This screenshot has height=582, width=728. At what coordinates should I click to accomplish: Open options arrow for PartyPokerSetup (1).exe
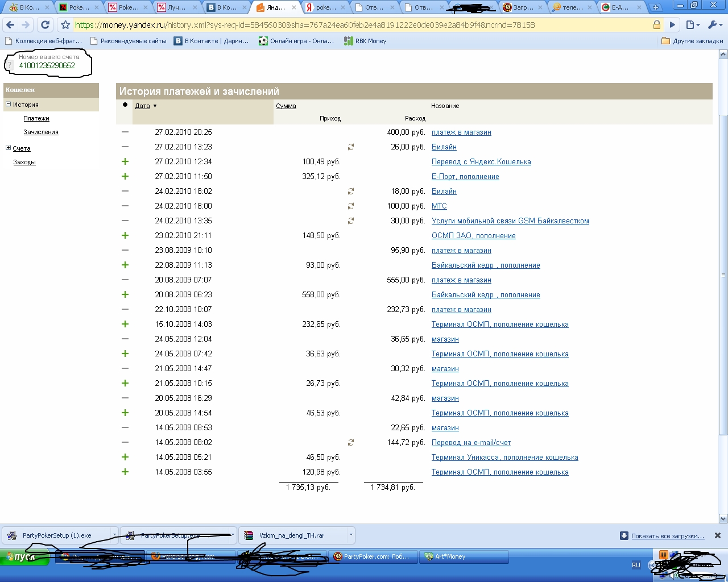pyautogui.click(x=114, y=535)
